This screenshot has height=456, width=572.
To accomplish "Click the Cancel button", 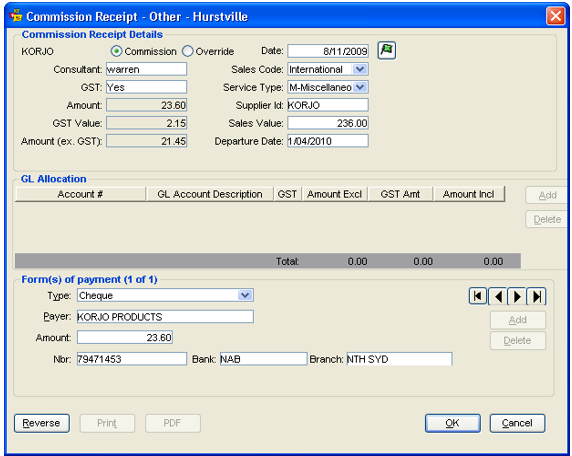I will [x=517, y=423].
